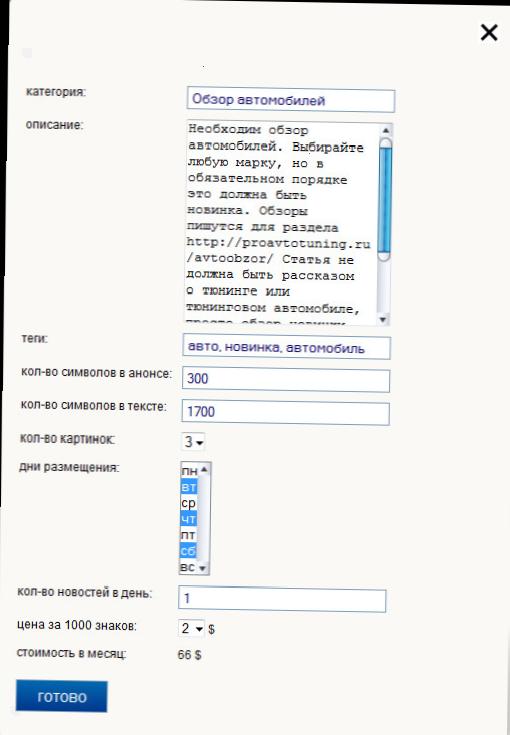Close the dialog with the X icon
Viewport: 510px width, 735px height.
click(x=489, y=32)
